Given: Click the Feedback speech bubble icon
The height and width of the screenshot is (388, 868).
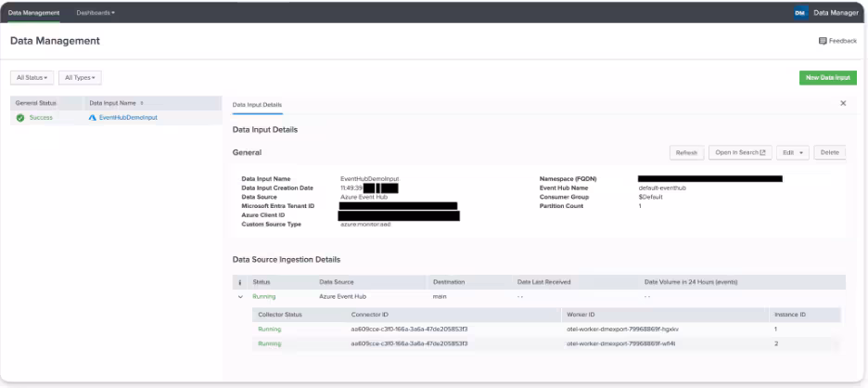Looking at the screenshot, I should point(823,41).
